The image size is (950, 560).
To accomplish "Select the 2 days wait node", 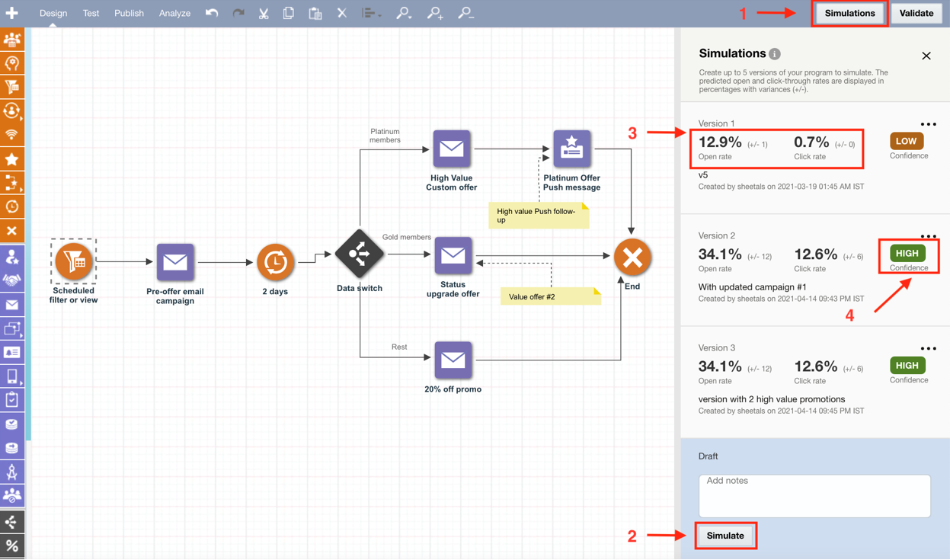I will click(275, 262).
